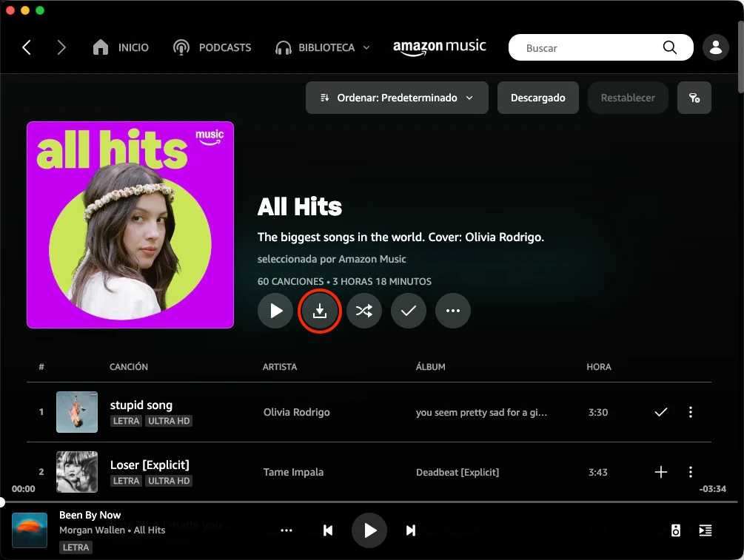Open now-playing more options ellipsis

click(x=286, y=530)
